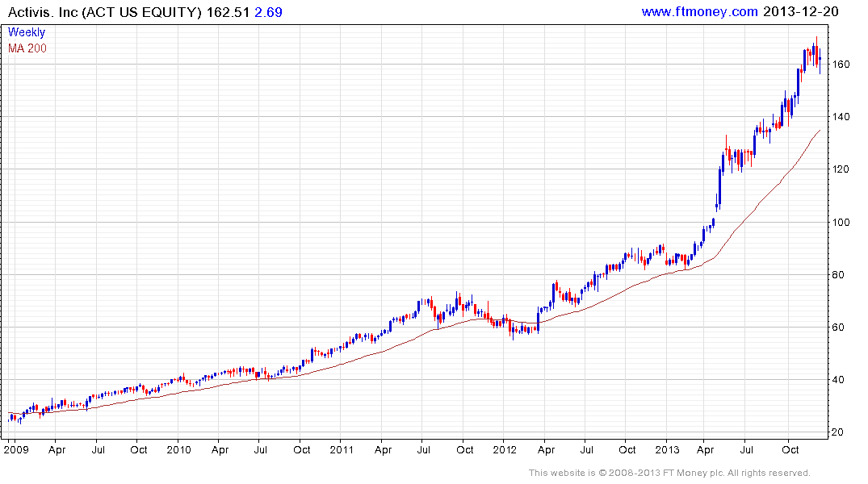Click the 'Activis. Inc (ACT US EQUITY)' title
Image resolution: width=868 pixels, height=484 pixels.
point(105,12)
